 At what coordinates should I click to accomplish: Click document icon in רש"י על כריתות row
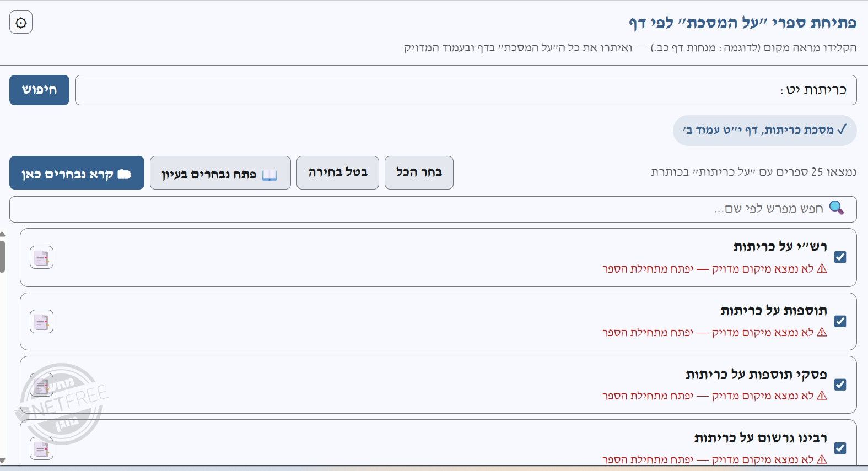point(41,258)
